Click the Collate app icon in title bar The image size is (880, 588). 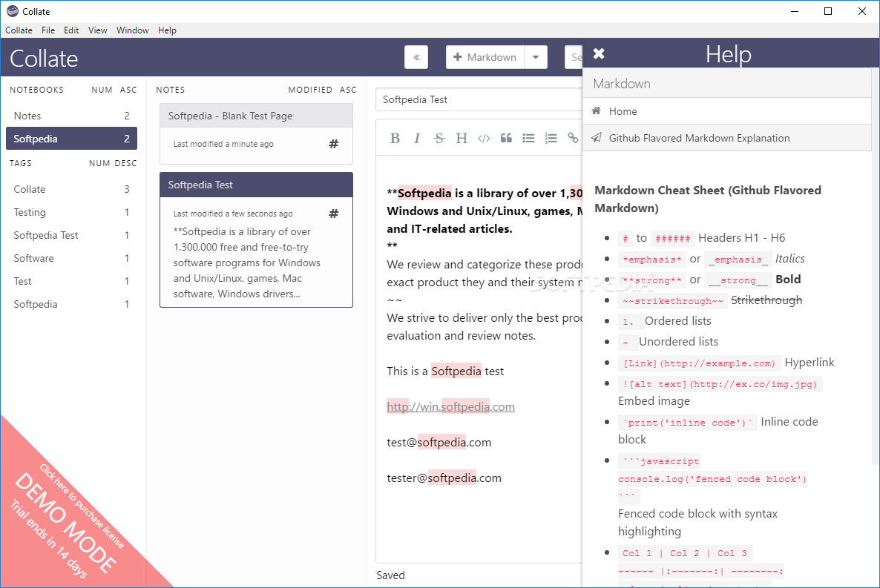pos(13,11)
